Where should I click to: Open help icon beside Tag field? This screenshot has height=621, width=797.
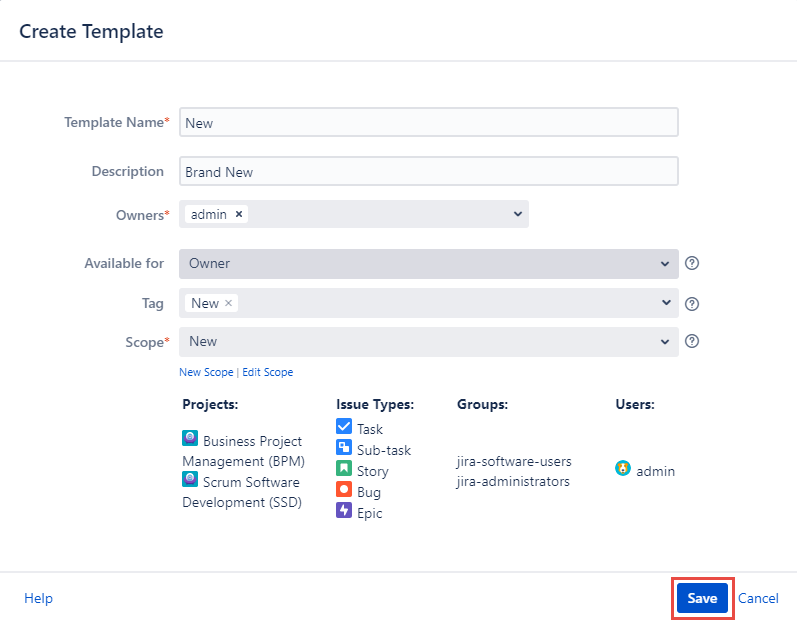[691, 304]
